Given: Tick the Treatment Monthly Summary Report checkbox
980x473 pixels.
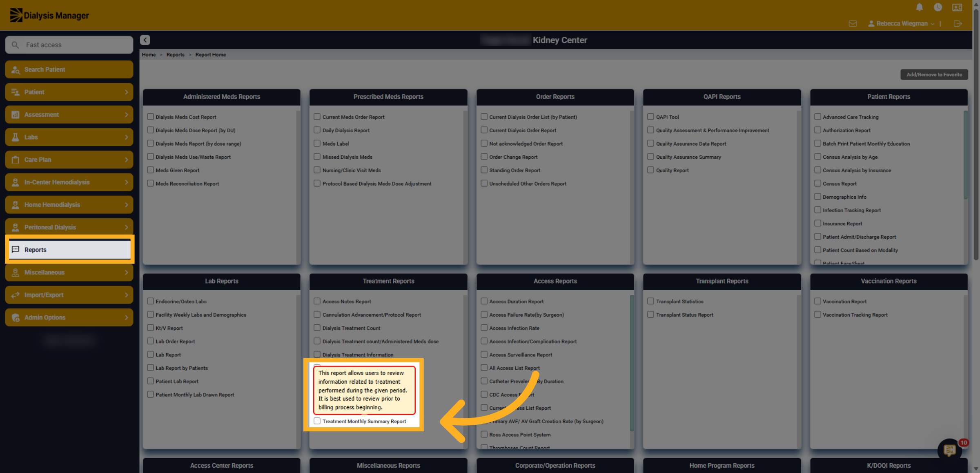Looking at the screenshot, I should tap(317, 421).
